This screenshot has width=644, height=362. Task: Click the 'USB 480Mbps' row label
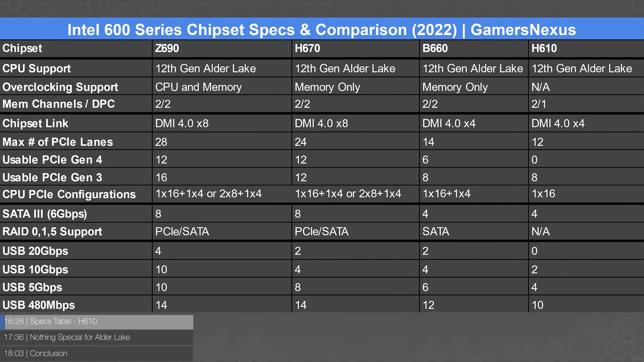point(39,305)
